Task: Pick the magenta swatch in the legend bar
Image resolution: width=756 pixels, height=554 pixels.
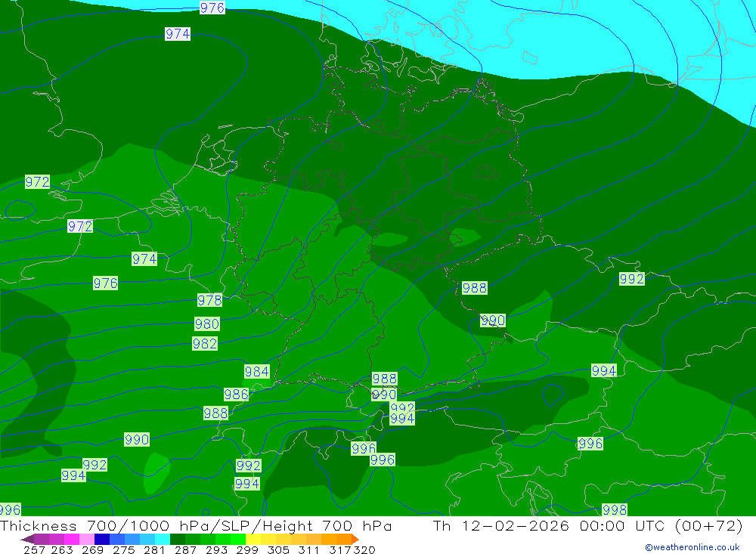Action: [x=71, y=539]
